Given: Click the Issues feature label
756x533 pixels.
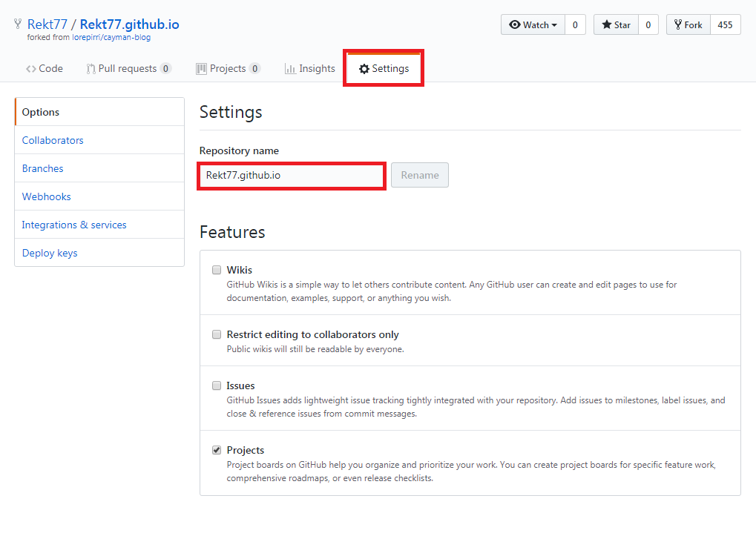Looking at the screenshot, I should click(240, 385).
